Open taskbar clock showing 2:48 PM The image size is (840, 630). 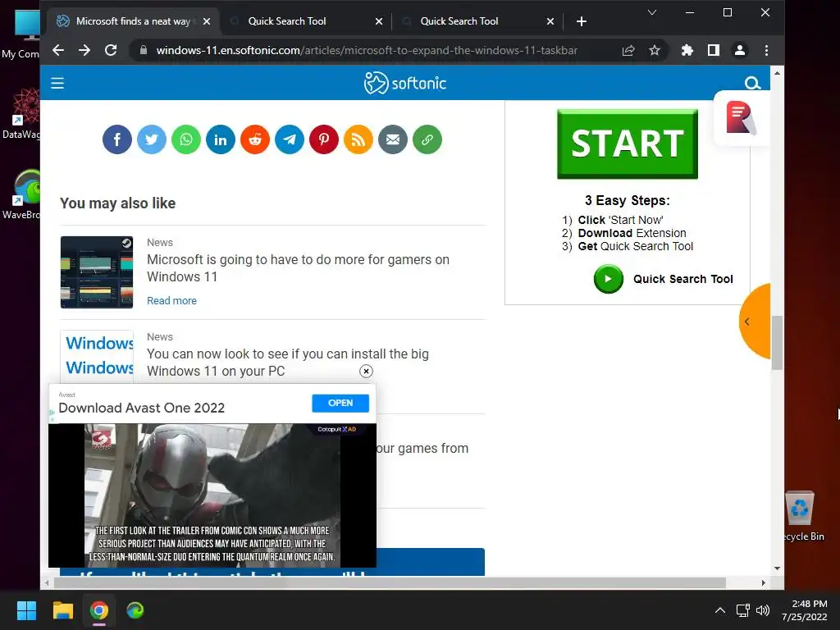click(804, 610)
